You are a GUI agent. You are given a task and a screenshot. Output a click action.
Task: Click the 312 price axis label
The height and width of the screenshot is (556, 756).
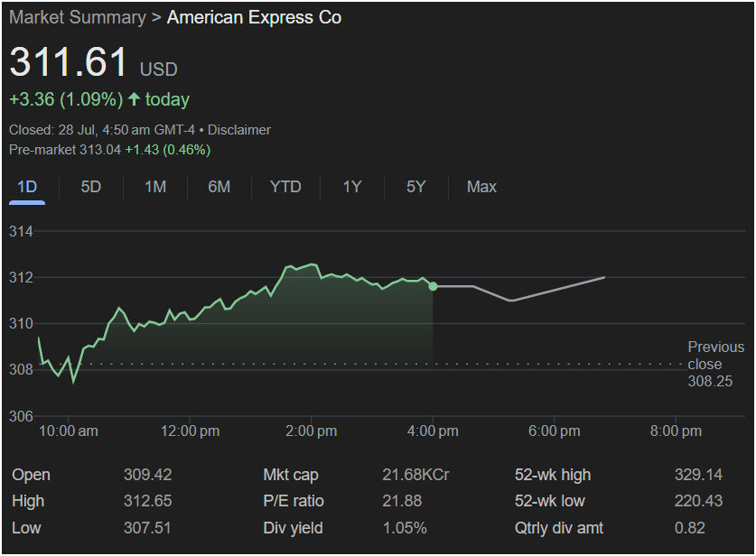[21, 277]
